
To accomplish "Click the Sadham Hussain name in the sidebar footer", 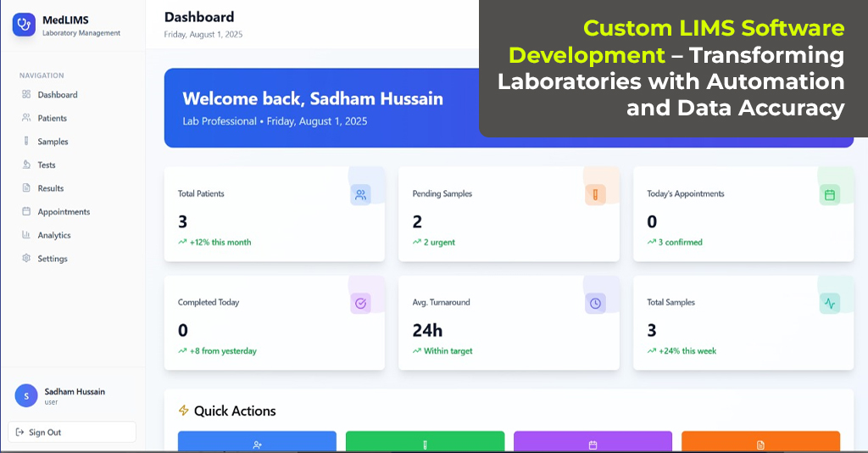I will pos(75,392).
